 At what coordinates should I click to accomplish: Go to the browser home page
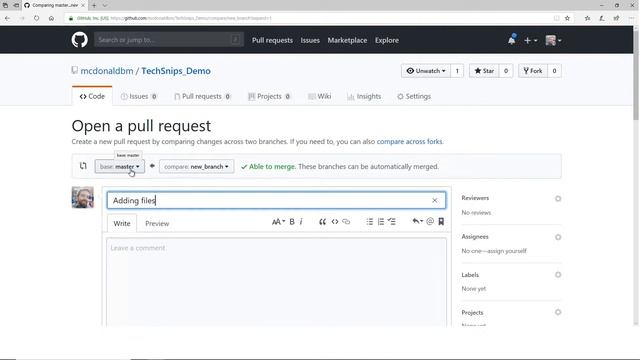(51, 18)
